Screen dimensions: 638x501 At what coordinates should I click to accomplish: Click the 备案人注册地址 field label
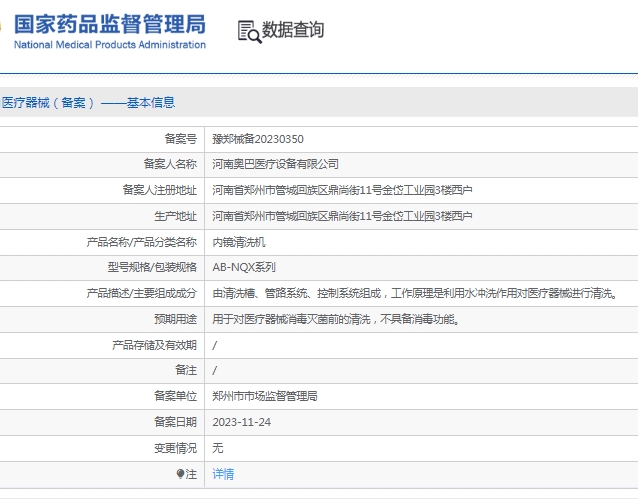click(160, 190)
